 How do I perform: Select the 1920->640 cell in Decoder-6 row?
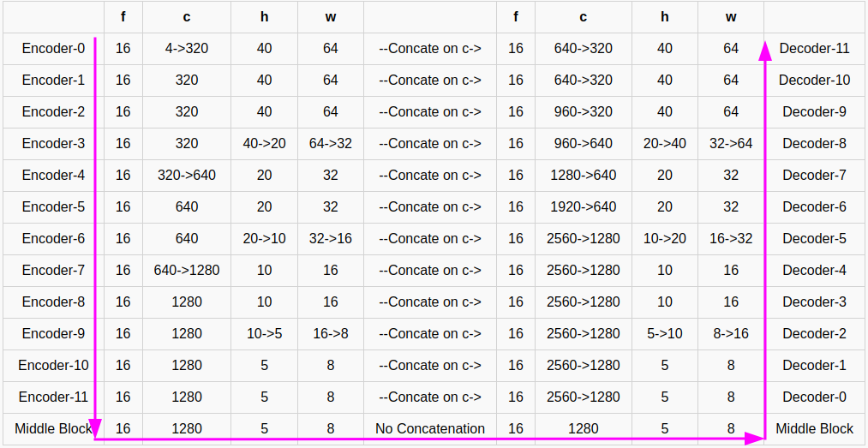point(583,207)
